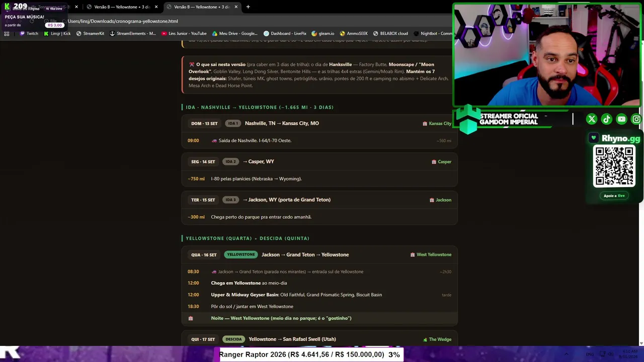Click the 'Nashville, TN → Kansas City, MO' heading
The height and width of the screenshot is (362, 644).
(x=282, y=124)
